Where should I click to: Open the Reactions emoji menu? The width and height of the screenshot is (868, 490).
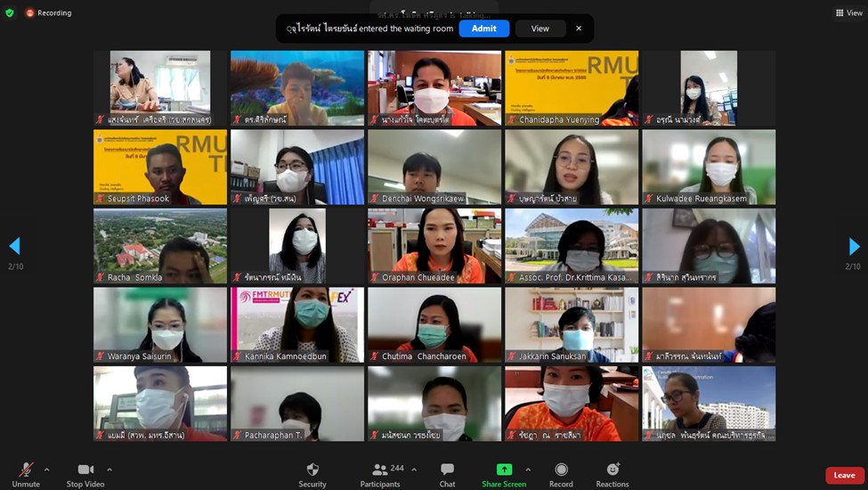(x=612, y=470)
